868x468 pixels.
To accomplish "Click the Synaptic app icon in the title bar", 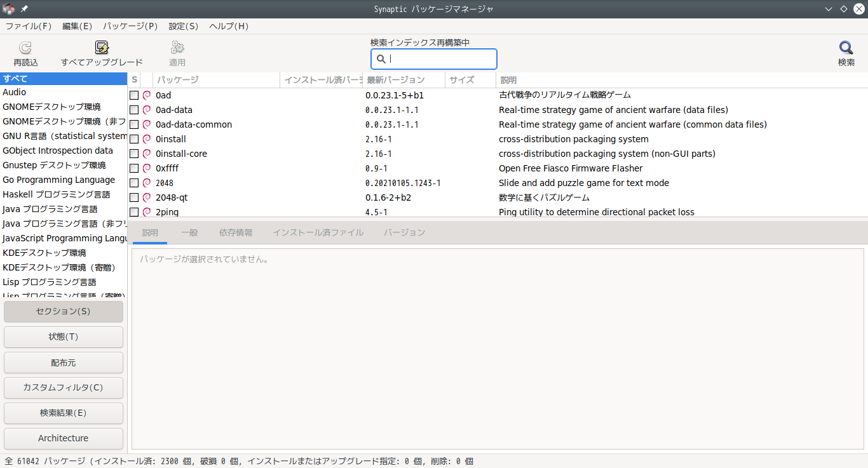I will 8,9.
